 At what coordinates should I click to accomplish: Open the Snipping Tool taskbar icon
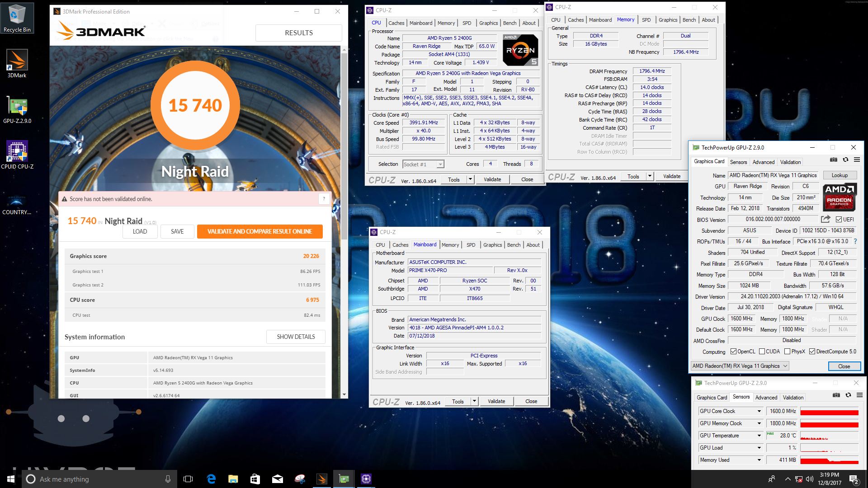click(x=299, y=479)
